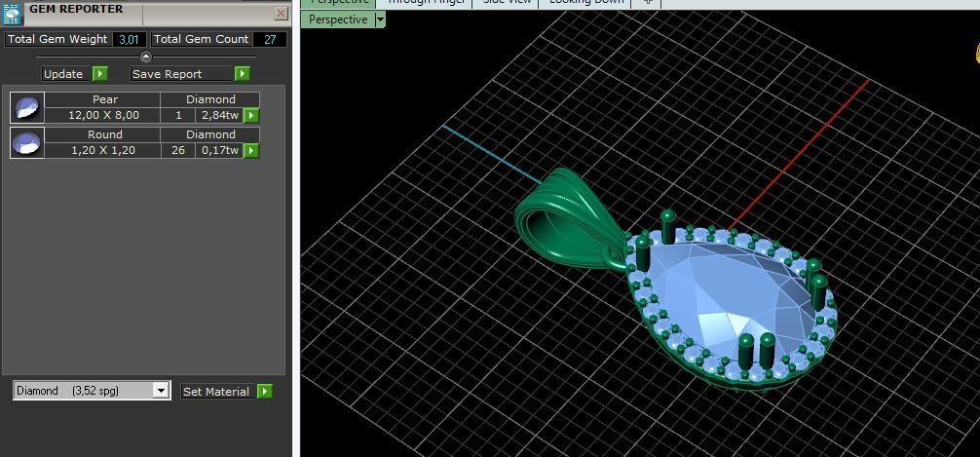Click the green arrow next to Save Report

[x=243, y=74]
